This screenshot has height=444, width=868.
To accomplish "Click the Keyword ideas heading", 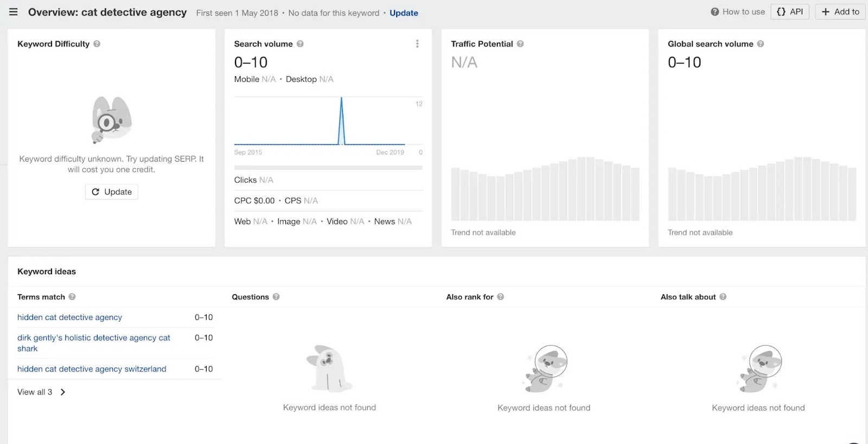I will [47, 272].
